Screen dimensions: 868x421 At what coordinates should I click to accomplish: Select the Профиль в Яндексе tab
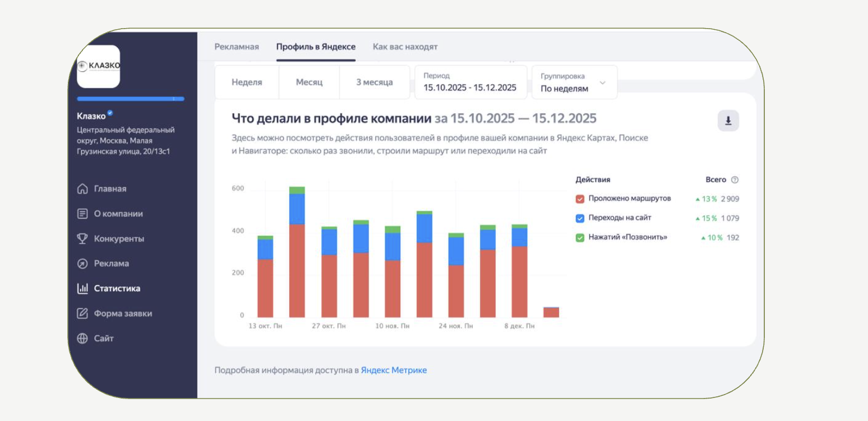click(x=316, y=47)
